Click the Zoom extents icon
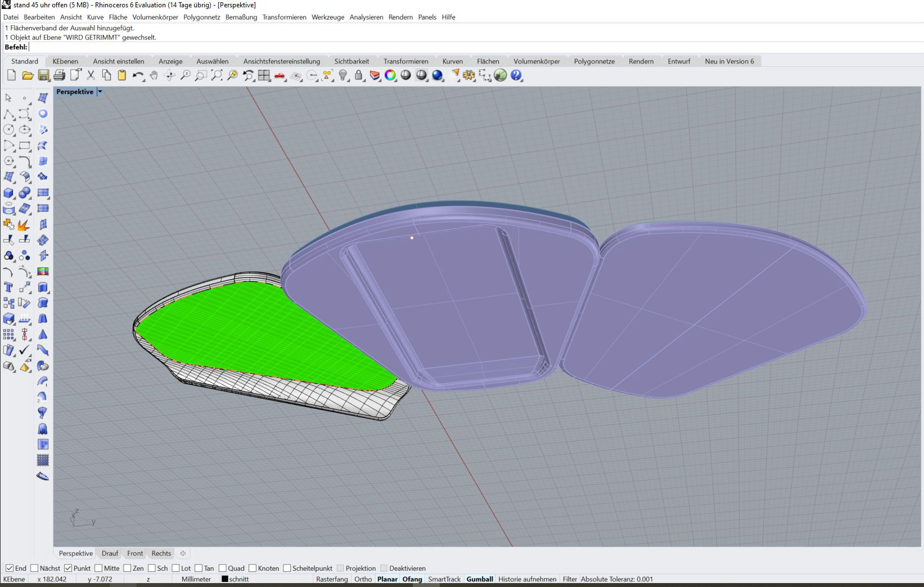The width and height of the screenshot is (924, 587). 217,75
